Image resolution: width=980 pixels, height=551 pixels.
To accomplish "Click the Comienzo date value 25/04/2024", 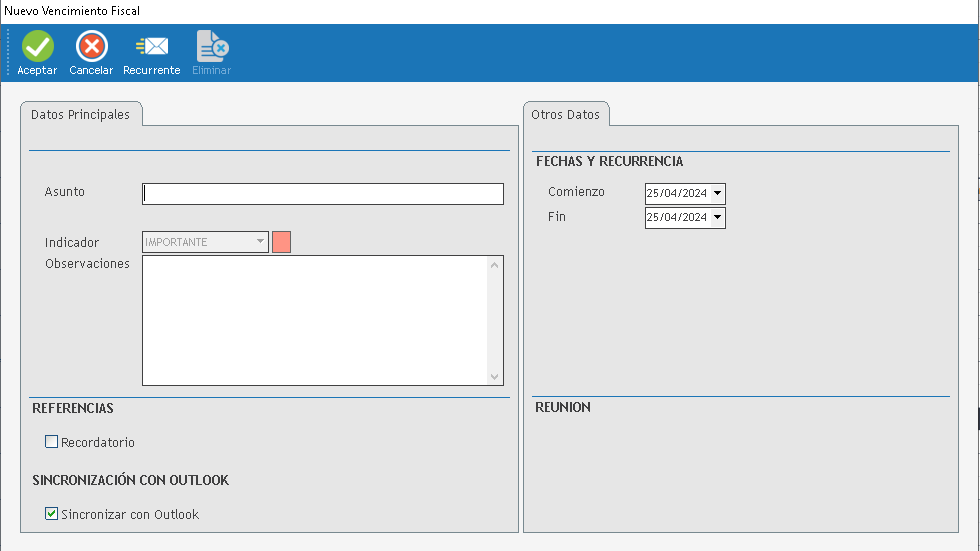I will pyautogui.click(x=676, y=193).
